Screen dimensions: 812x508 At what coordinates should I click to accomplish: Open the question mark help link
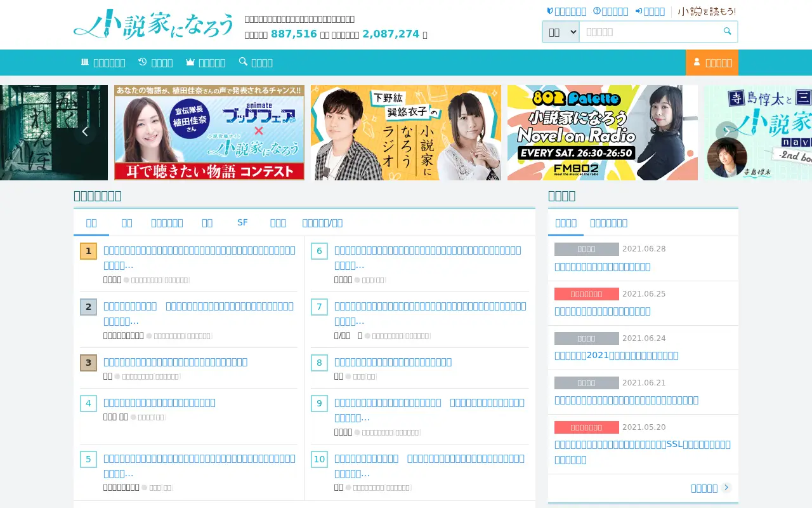coord(610,11)
